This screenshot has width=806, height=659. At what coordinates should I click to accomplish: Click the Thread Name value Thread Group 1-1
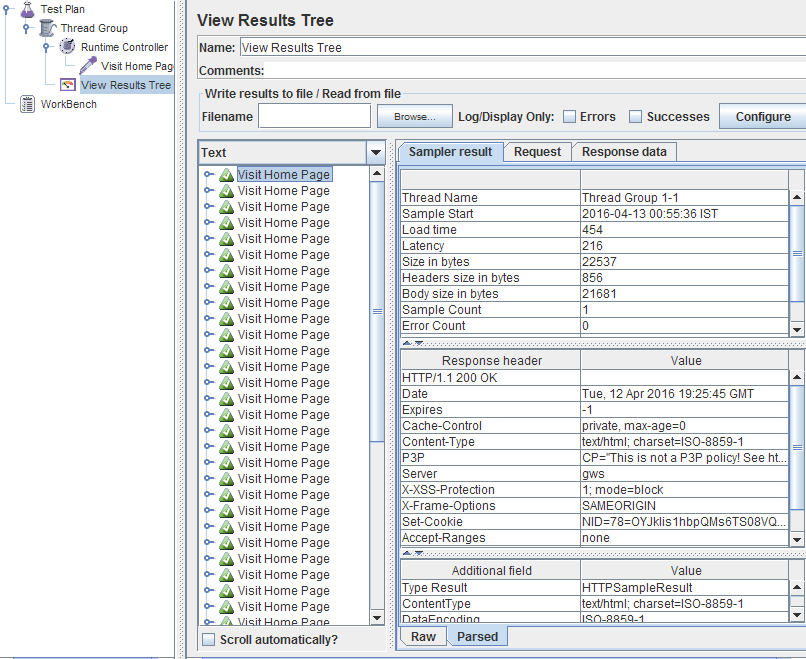(x=684, y=197)
